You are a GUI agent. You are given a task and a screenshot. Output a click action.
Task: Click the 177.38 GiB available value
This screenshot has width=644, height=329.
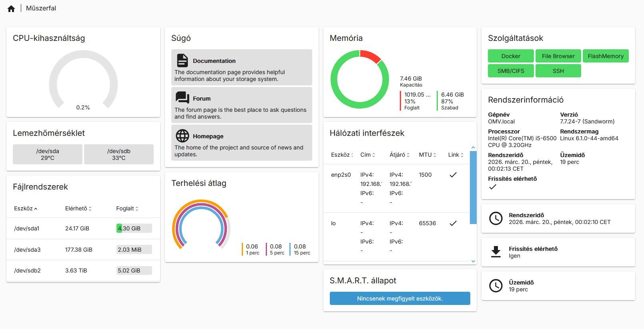pyautogui.click(x=79, y=250)
